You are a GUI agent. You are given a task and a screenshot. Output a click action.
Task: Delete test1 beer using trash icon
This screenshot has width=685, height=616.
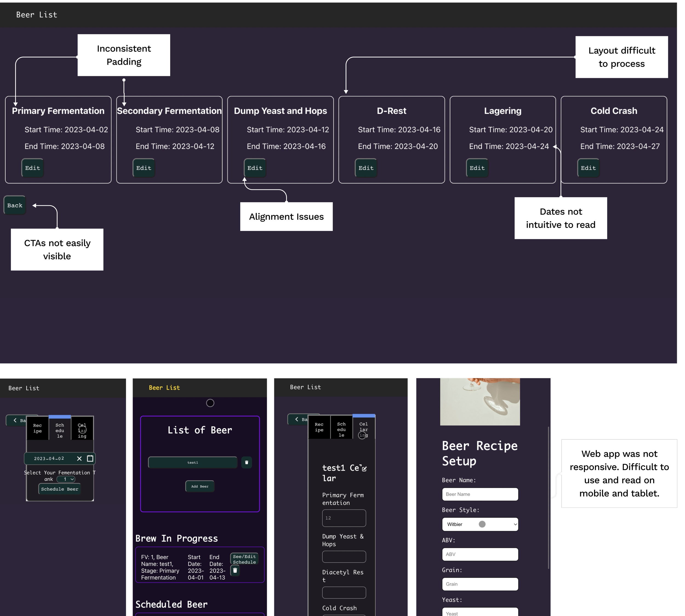[x=246, y=462]
